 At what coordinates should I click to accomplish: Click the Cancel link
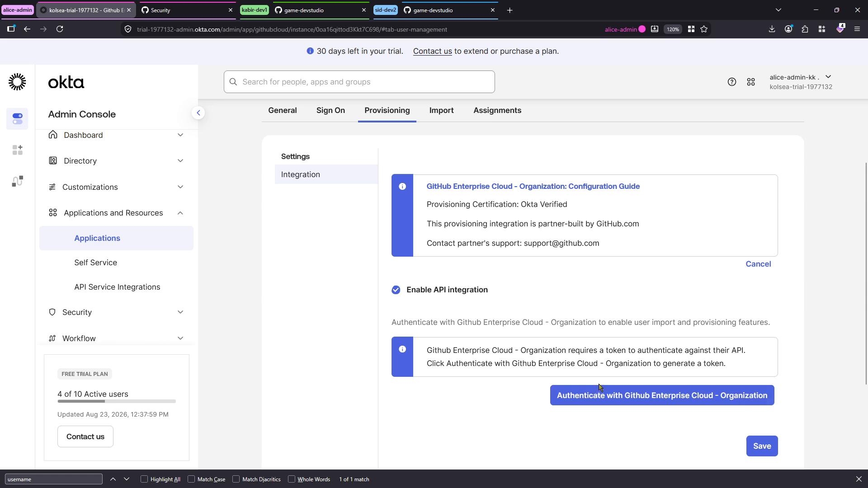pos(758,264)
